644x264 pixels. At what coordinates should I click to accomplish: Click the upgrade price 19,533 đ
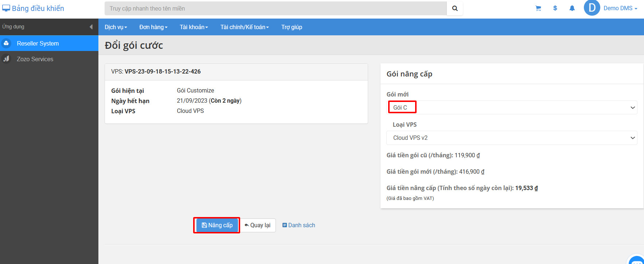526,188
